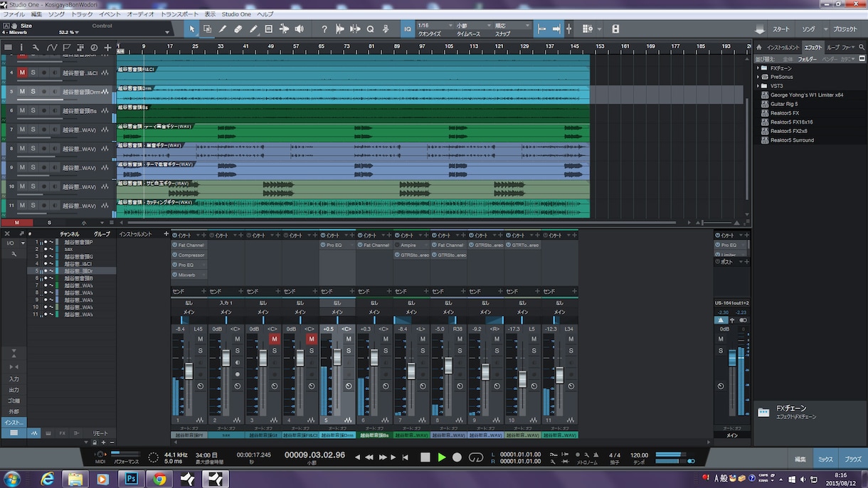Expand the FXチェーン folder in browser
The height and width of the screenshot is (488, 868).
click(758, 68)
